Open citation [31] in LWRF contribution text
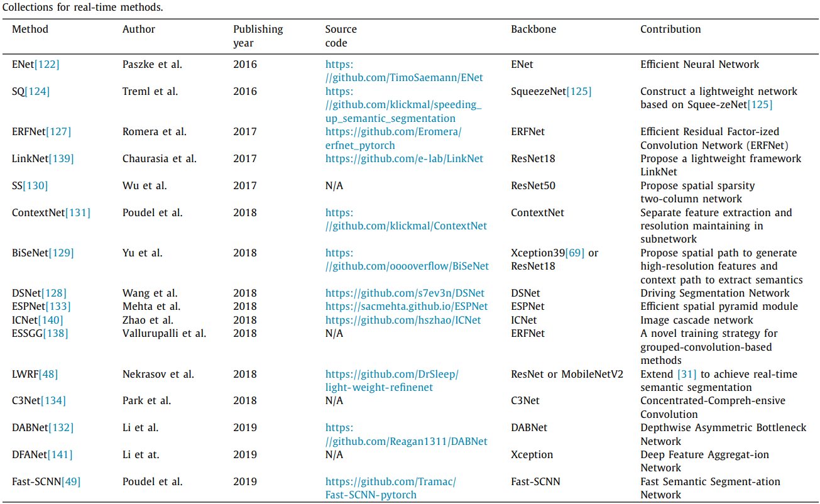This screenshot has width=820, height=504. 687,374
